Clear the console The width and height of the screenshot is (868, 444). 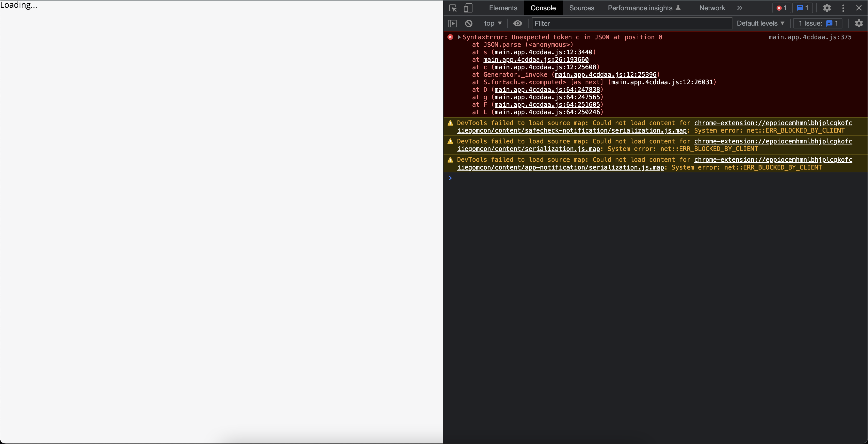(x=468, y=23)
